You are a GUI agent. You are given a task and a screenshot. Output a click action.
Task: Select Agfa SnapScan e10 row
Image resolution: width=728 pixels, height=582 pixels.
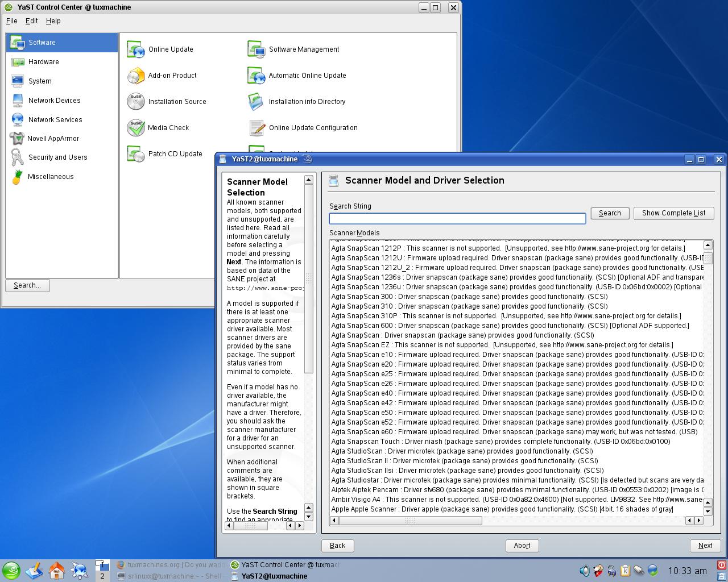[x=516, y=355]
